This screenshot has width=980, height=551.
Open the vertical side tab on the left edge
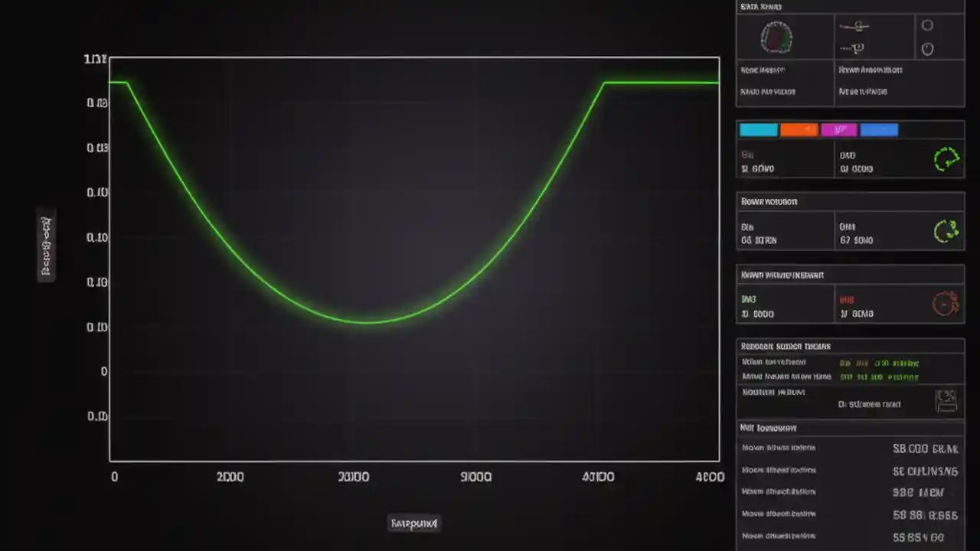pyautogui.click(x=46, y=245)
